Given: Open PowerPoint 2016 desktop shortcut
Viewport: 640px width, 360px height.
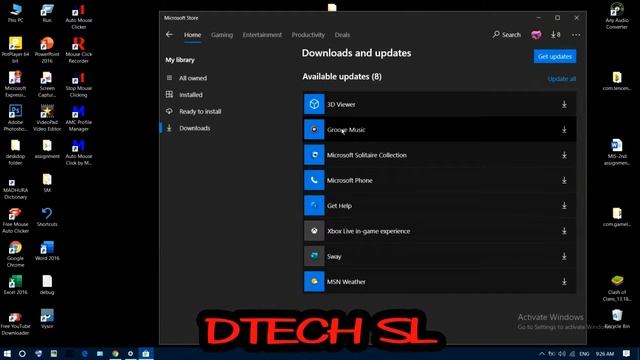Looking at the screenshot, I should pos(47,50).
